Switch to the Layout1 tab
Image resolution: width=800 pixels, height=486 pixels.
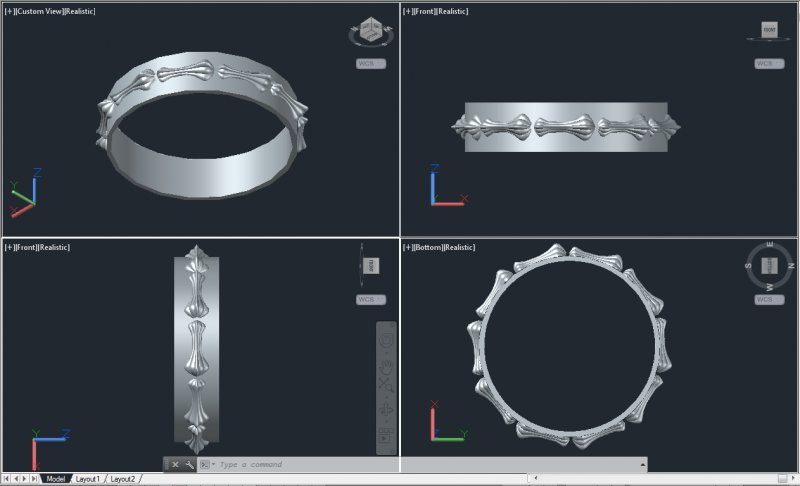tap(88, 479)
